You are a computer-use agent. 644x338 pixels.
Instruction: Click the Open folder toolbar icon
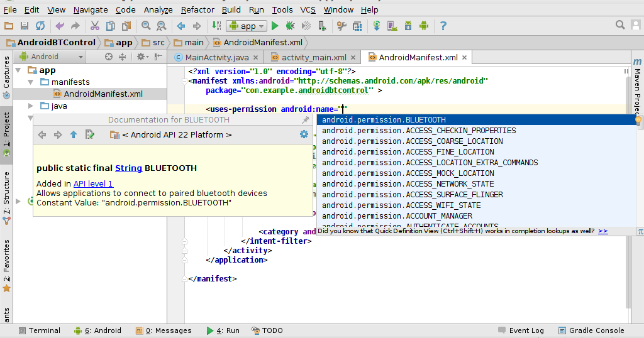click(x=9, y=26)
